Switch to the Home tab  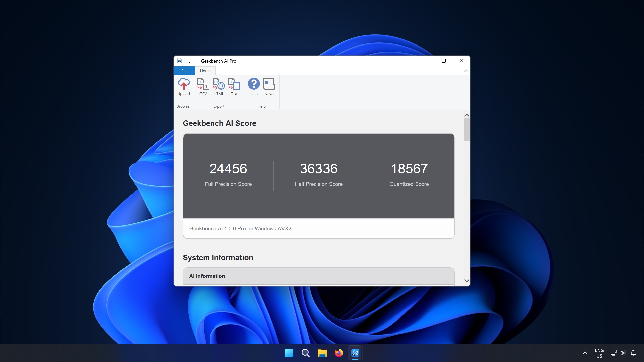[205, 71]
